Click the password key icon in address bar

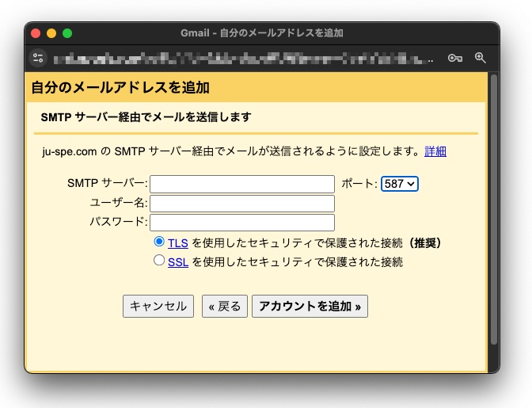[x=454, y=58]
